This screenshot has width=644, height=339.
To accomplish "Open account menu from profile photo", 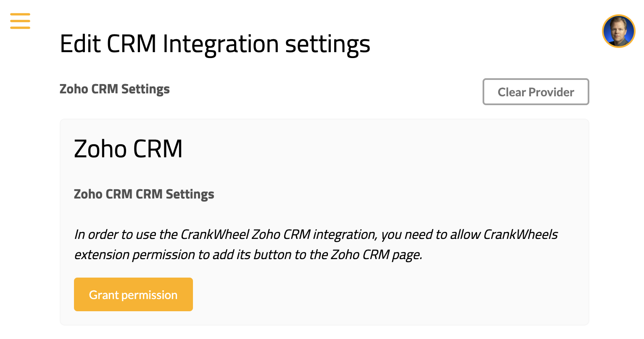I will click(618, 31).
